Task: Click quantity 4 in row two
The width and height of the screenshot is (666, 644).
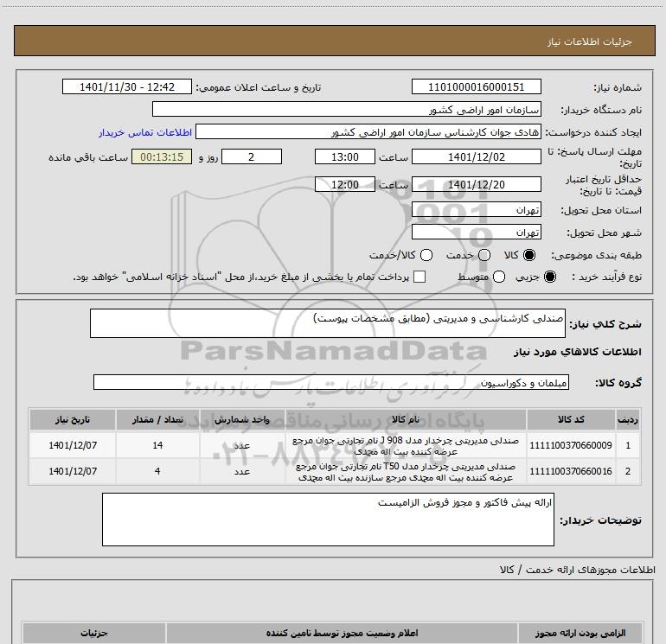Action: pos(157,471)
